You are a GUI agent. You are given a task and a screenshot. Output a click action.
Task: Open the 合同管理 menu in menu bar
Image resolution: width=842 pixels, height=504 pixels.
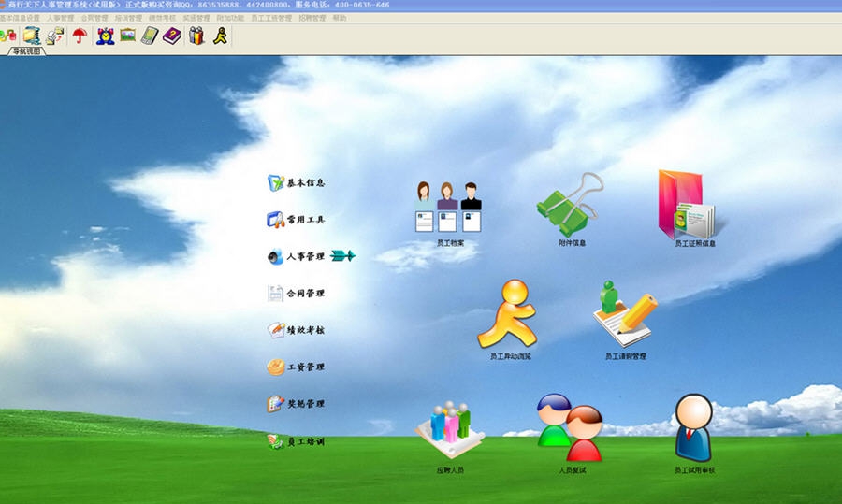tap(94, 18)
